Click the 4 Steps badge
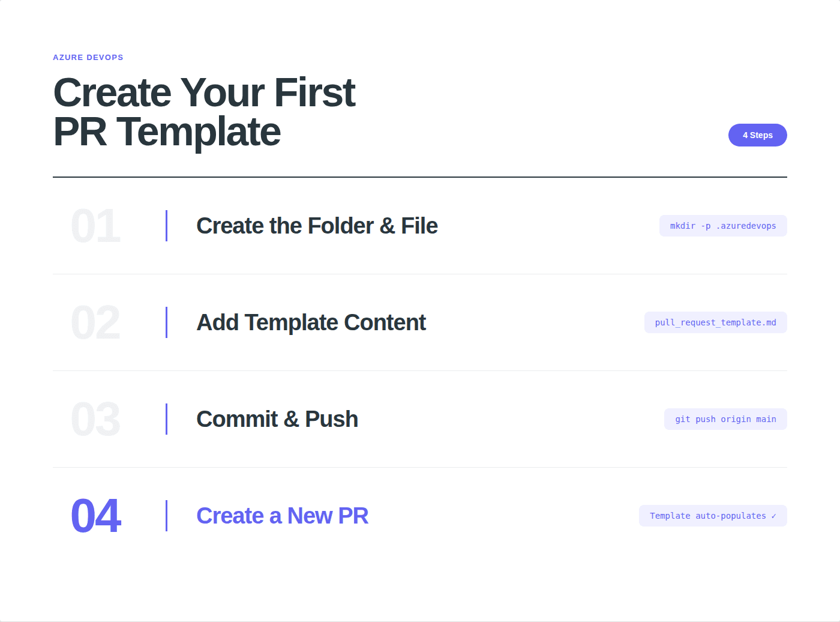The image size is (840, 622). [757, 135]
